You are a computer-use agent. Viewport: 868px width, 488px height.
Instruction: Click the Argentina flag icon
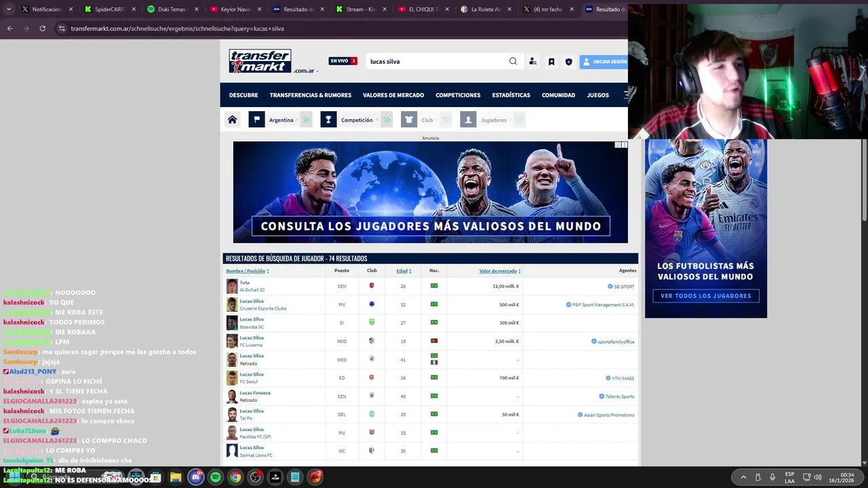pyautogui.click(x=256, y=120)
